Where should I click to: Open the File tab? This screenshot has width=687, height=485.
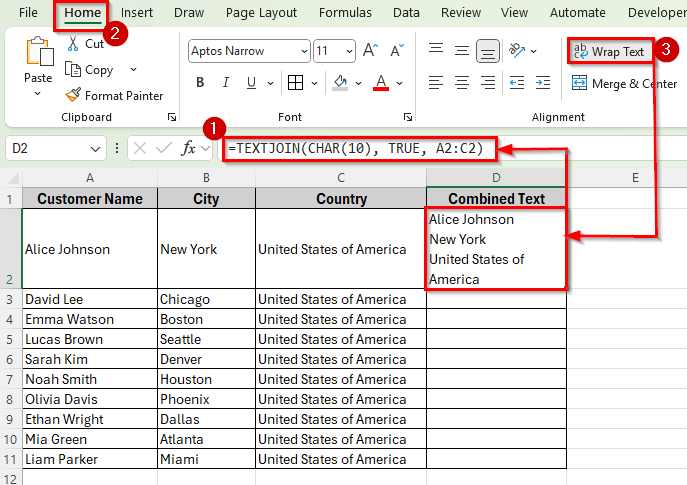tap(28, 13)
